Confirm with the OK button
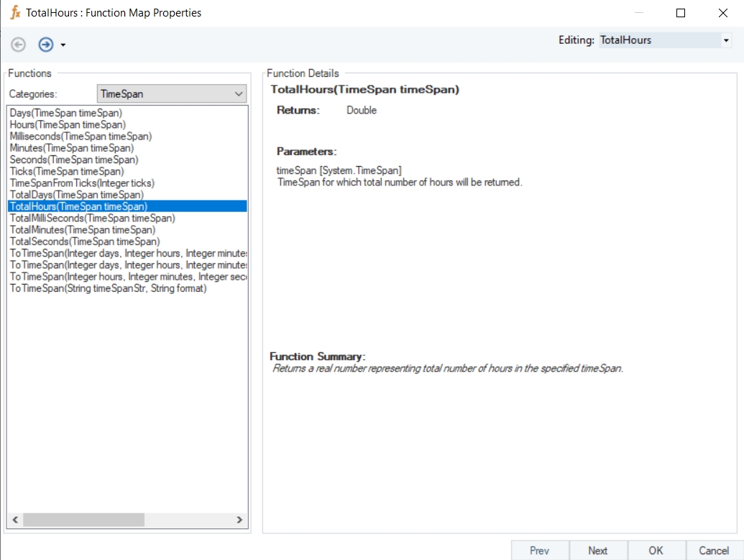The height and width of the screenshot is (560, 744). click(x=656, y=551)
